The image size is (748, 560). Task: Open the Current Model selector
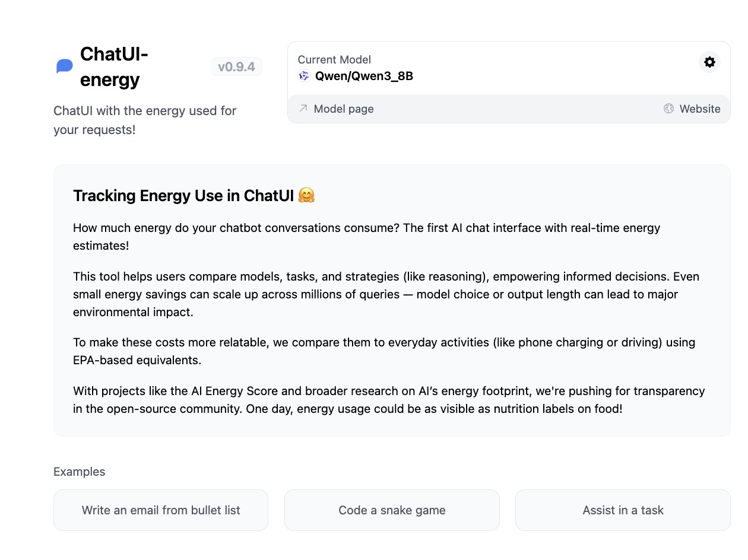334,59
